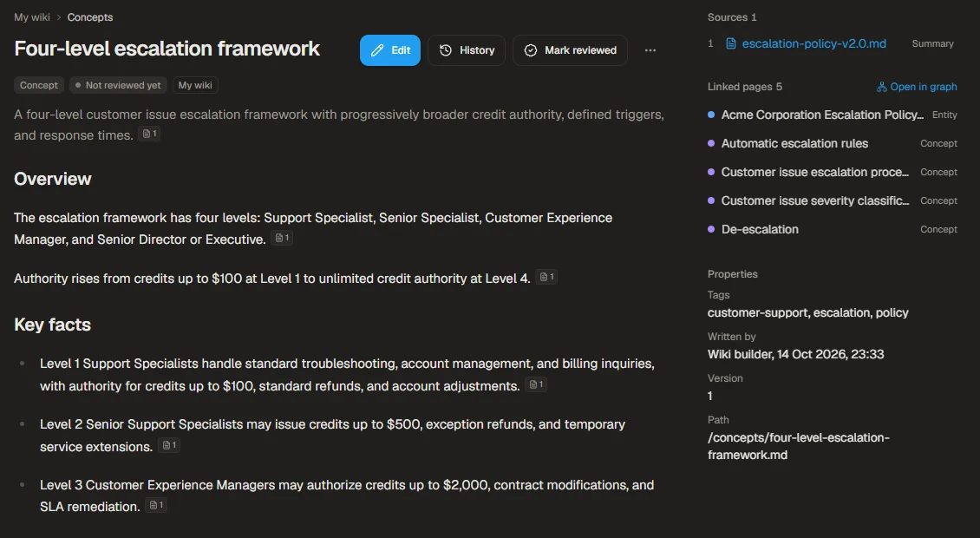Click the purple dot beside De-escalation
The height and width of the screenshot is (538, 980).
click(711, 230)
